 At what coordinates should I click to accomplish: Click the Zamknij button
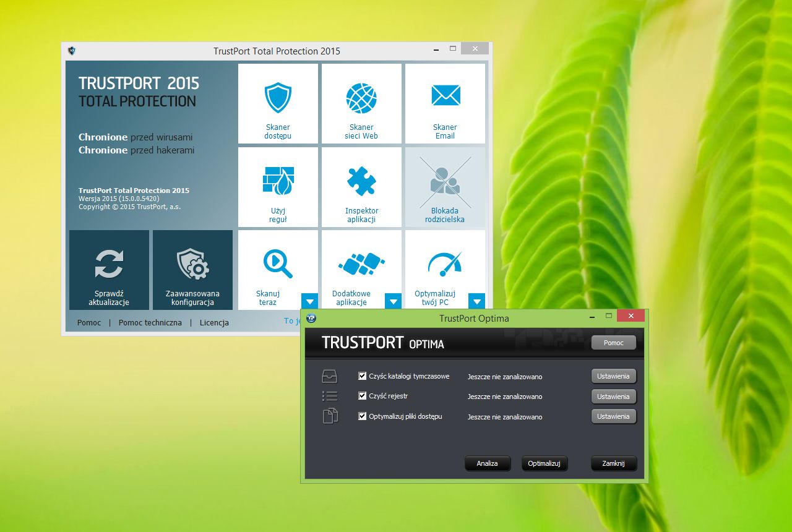click(614, 463)
